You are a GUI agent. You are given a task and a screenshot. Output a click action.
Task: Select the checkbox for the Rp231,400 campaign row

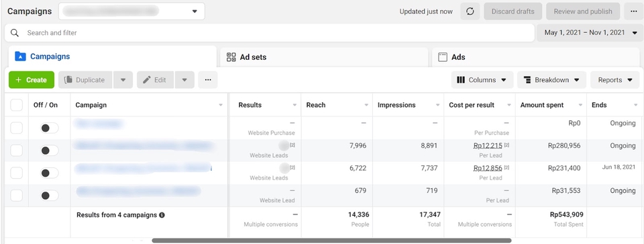click(x=16, y=173)
